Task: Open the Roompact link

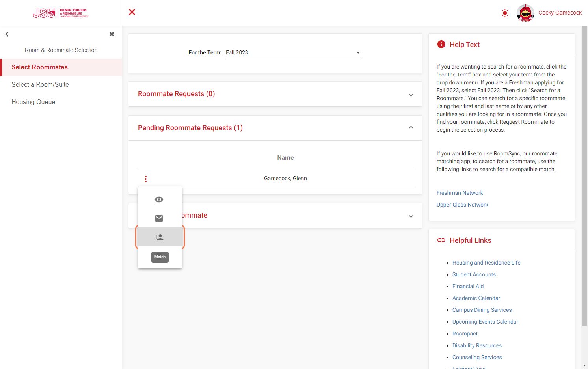Action: click(x=465, y=334)
